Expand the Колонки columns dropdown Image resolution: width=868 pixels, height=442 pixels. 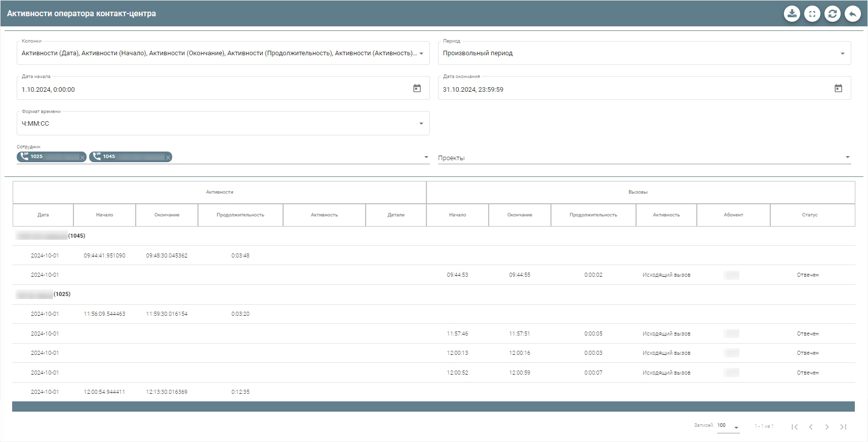[x=421, y=54]
